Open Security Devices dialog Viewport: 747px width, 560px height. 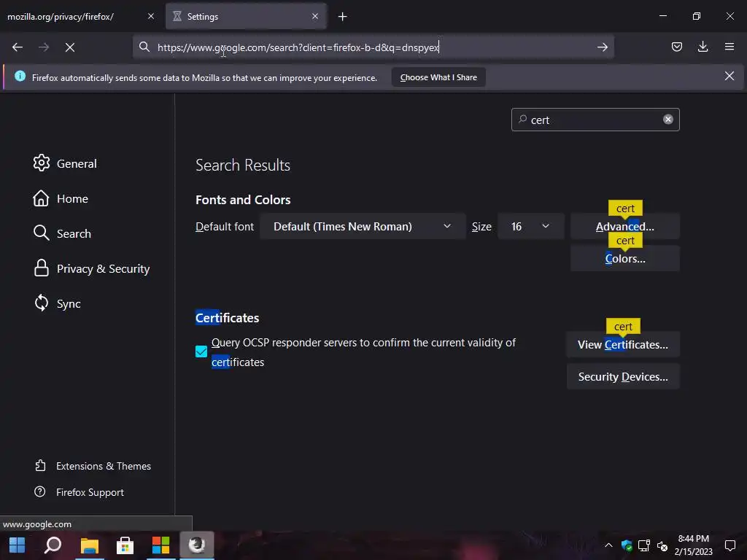[x=623, y=377]
